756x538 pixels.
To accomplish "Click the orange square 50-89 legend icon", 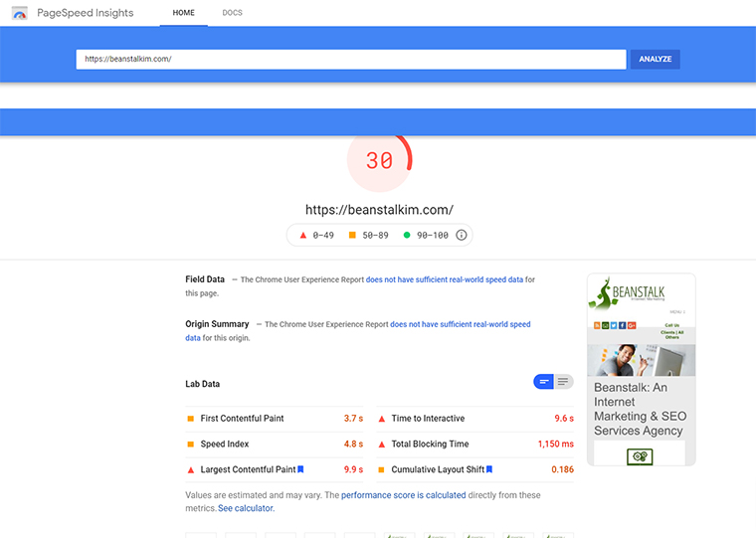I will tap(352, 236).
